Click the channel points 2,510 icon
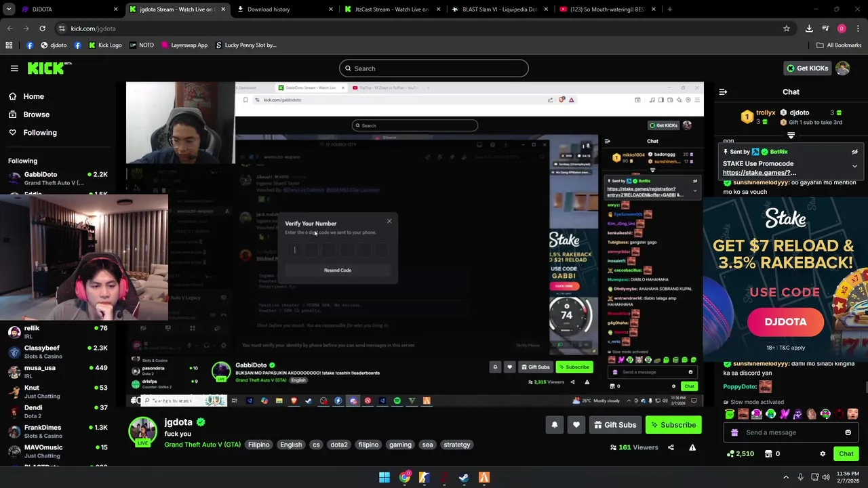Viewport: 868px width, 488px height. pyautogui.click(x=740, y=453)
